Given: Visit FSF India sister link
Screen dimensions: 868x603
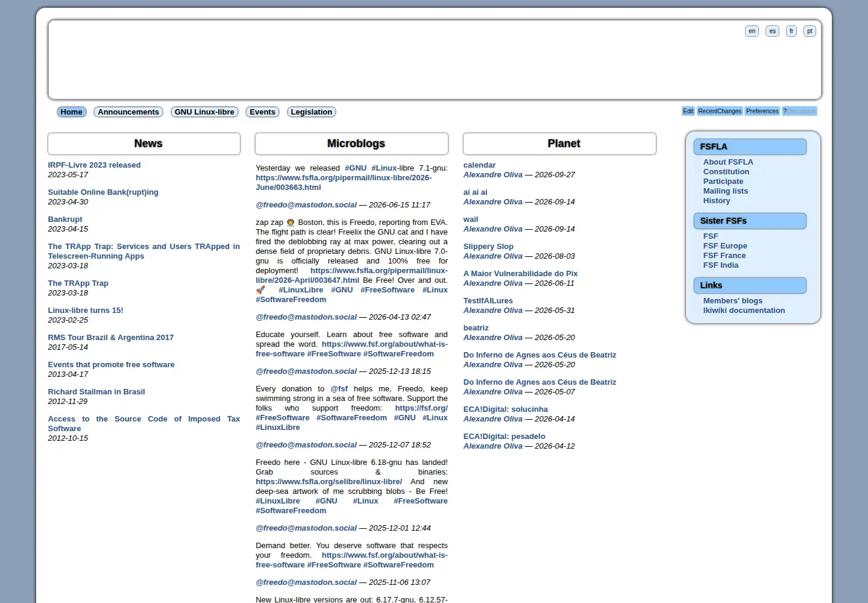Looking at the screenshot, I should [x=720, y=265].
